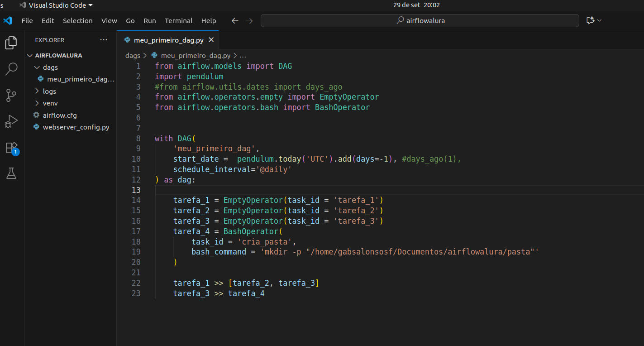The width and height of the screenshot is (644, 346).
Task: Click the airflowalura command center search box
Action: pos(420,20)
